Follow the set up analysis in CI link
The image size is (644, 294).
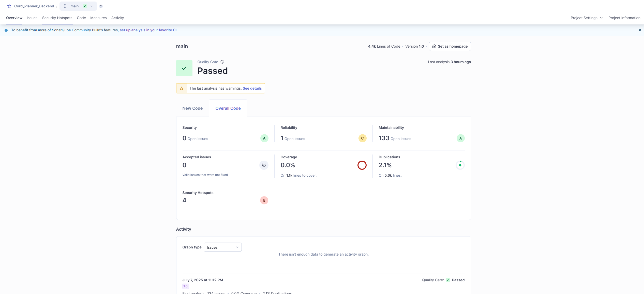click(148, 30)
